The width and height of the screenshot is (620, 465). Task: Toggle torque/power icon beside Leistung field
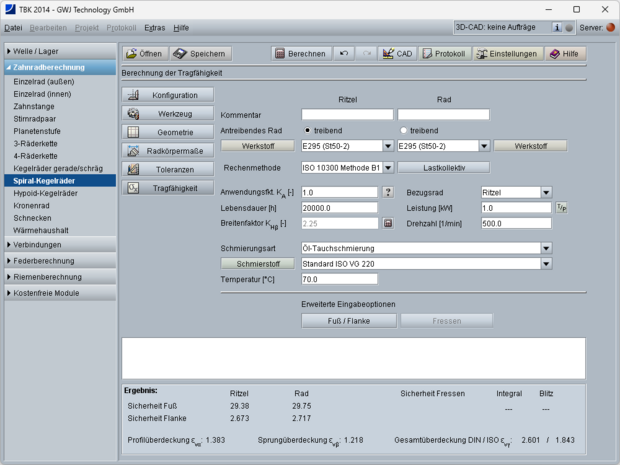(x=561, y=208)
